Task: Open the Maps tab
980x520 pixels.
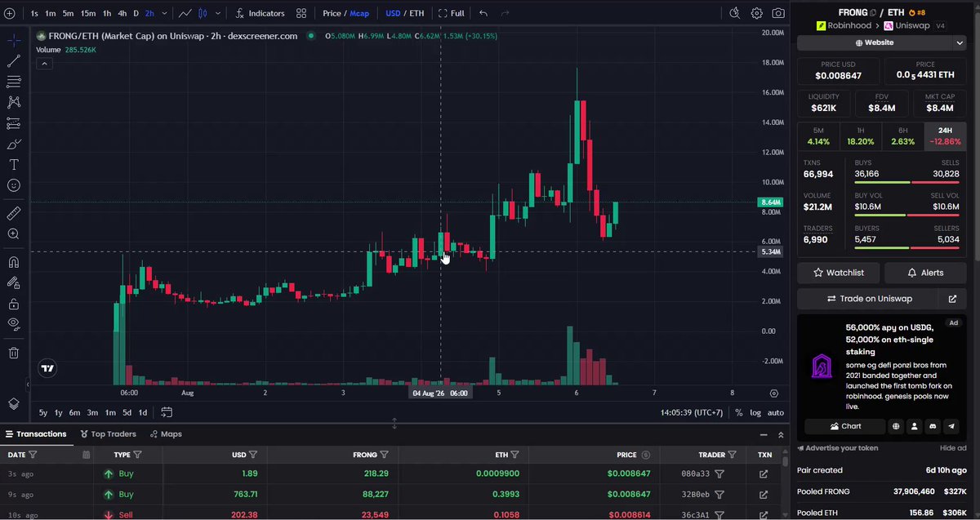Action: click(166, 434)
